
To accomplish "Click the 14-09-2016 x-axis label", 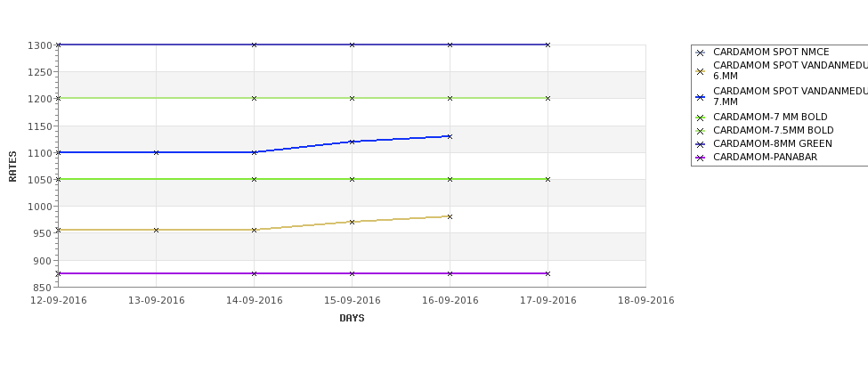I will pyautogui.click(x=254, y=301).
